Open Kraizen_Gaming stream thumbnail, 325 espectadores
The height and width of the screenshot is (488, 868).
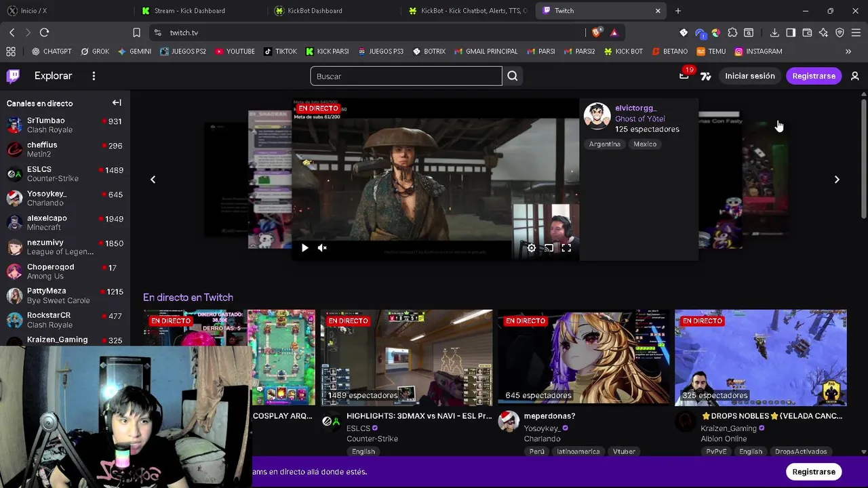tap(761, 357)
